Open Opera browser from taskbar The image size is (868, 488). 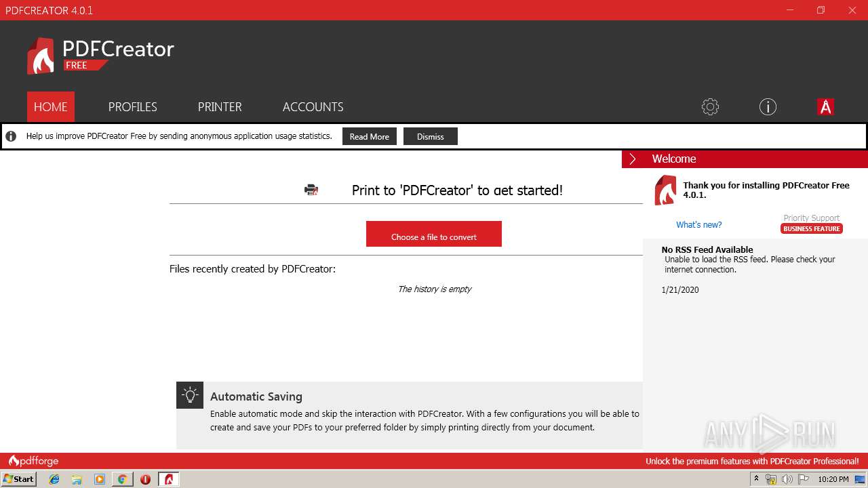click(x=145, y=479)
